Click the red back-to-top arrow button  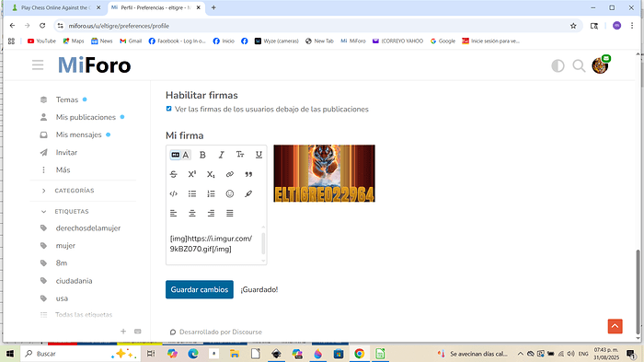(615, 326)
